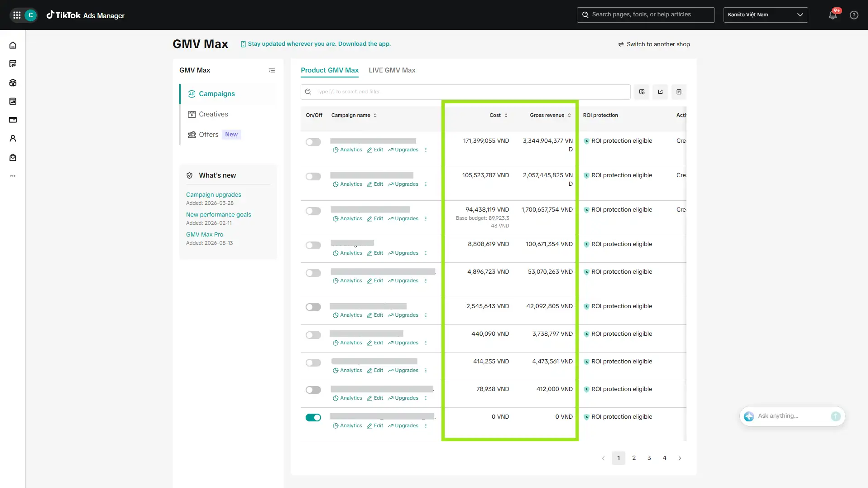
Task: Toggle on the 94,438,119 VND campaign
Action: tap(313, 211)
